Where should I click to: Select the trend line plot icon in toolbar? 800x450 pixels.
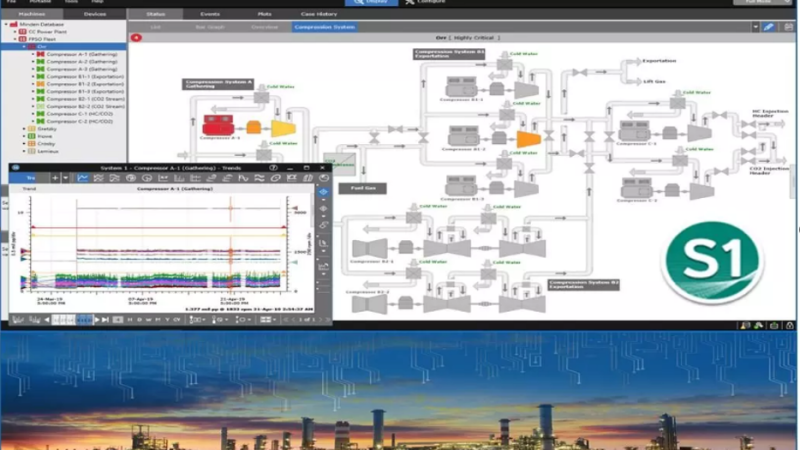point(83,178)
